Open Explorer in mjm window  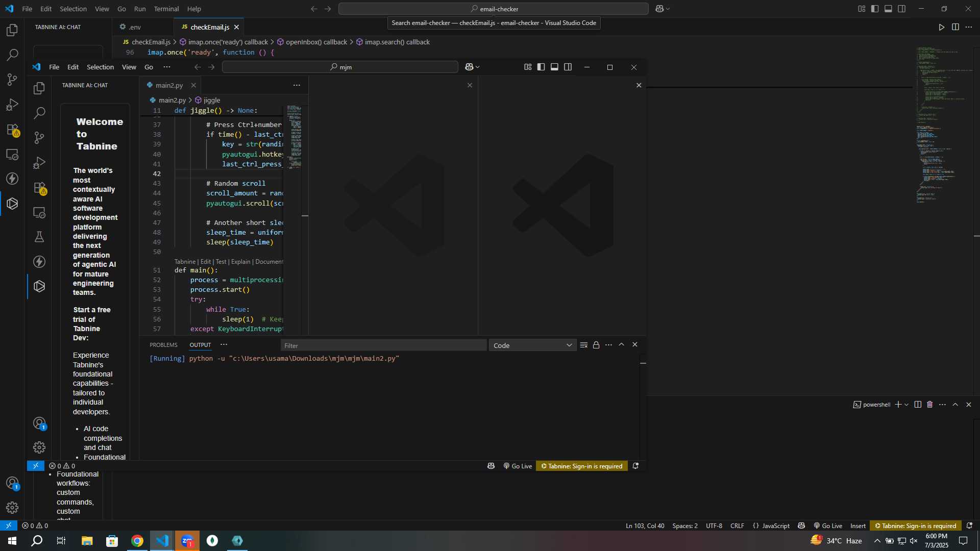[39, 88]
